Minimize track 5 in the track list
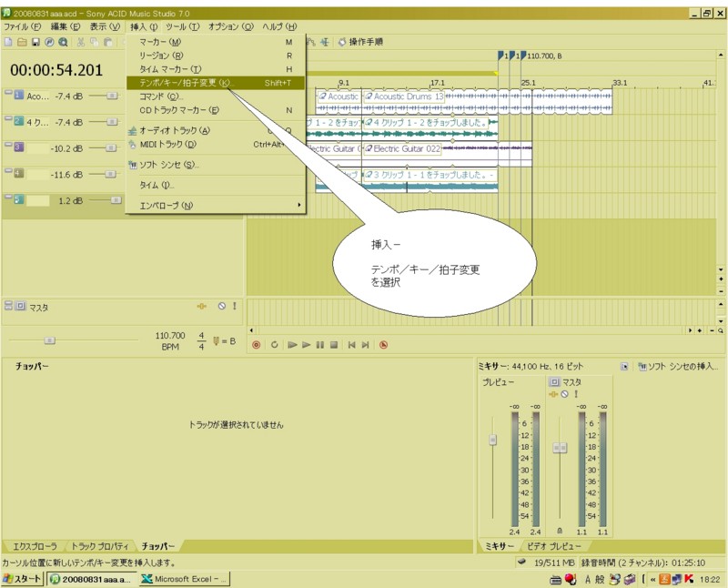Viewport: 728px width, 588px height. pyautogui.click(x=8, y=197)
